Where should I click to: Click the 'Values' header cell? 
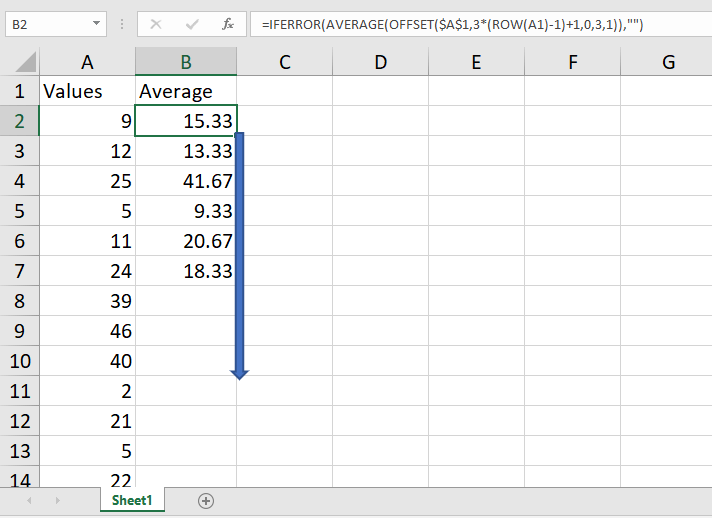88,91
